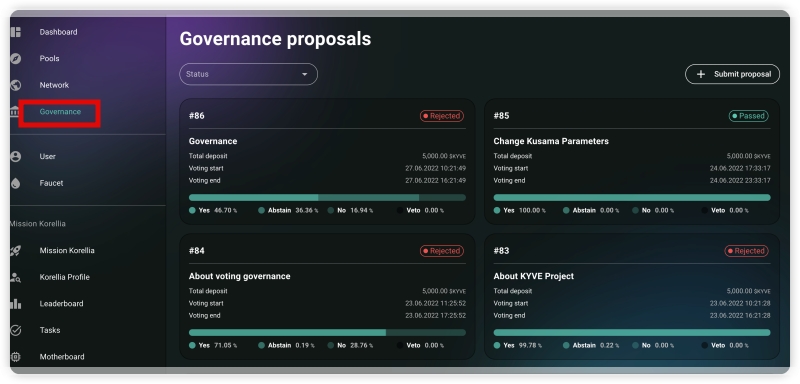This screenshot has height=384, width=800.
Task: Click the No color dot on proposal #85
Action: [635, 211]
